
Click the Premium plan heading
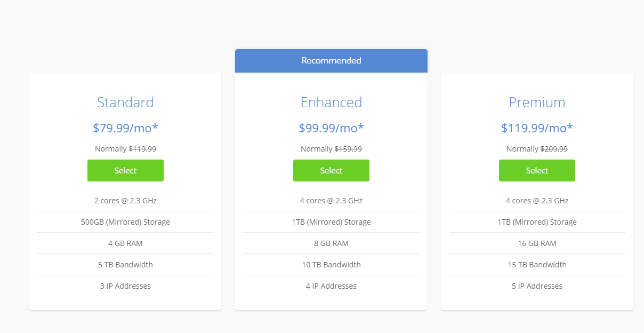(537, 102)
